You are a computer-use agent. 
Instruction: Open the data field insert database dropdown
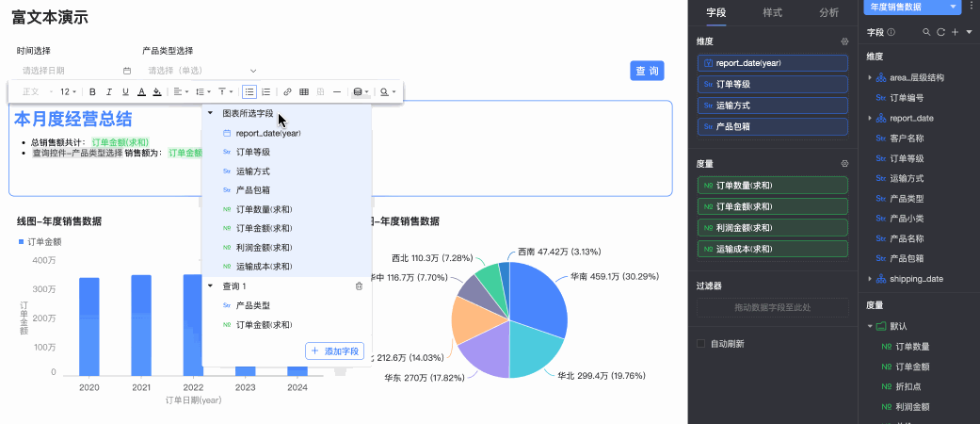361,92
